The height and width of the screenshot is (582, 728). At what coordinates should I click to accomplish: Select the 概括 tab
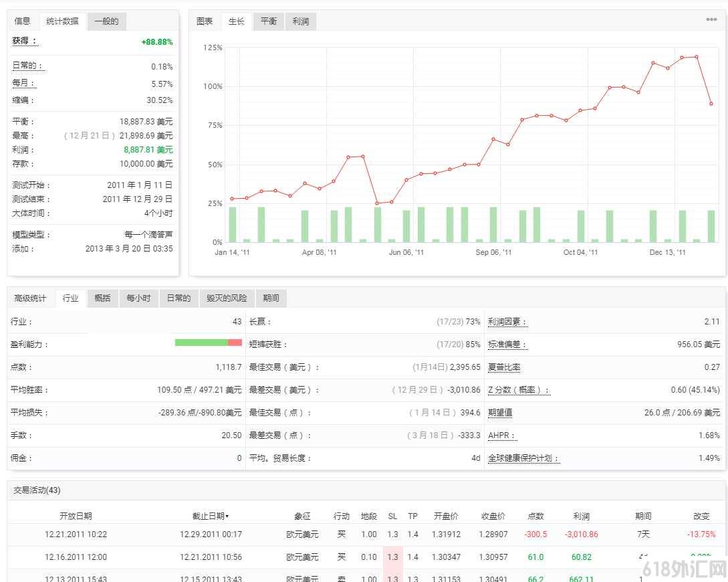coord(102,298)
